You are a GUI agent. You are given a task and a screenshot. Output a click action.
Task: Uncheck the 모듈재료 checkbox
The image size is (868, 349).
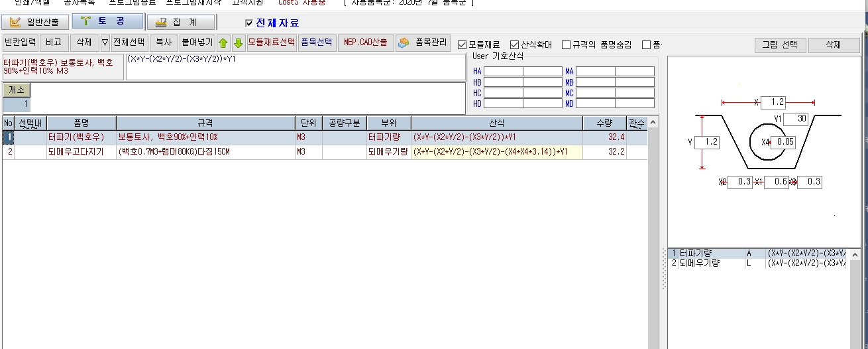[462, 45]
